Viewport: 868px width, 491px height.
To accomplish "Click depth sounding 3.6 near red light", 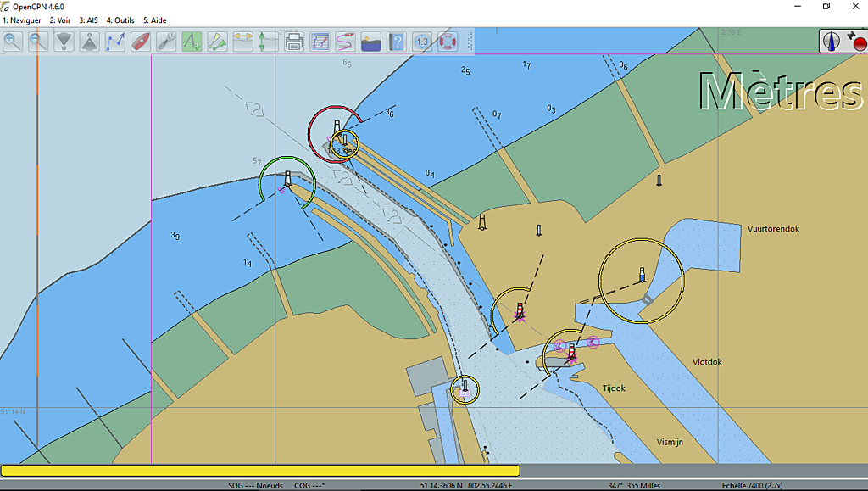I will (390, 114).
